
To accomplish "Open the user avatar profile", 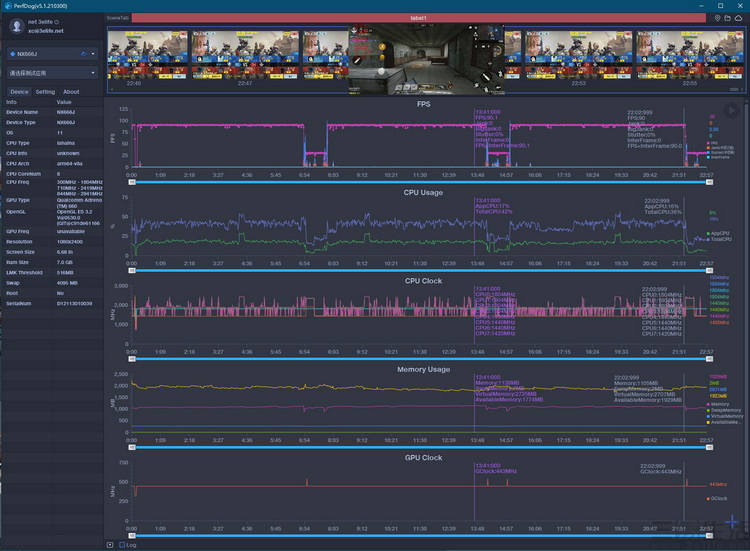I will point(17,26).
